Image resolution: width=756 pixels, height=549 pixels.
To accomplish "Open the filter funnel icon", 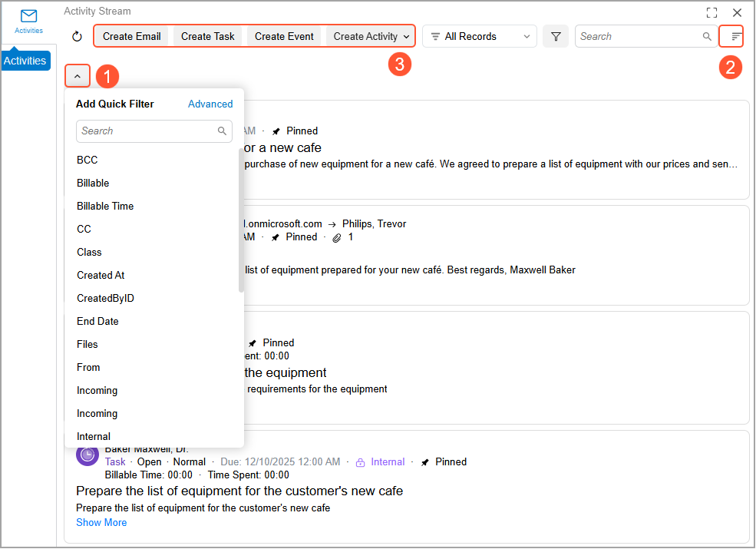I will (x=556, y=37).
